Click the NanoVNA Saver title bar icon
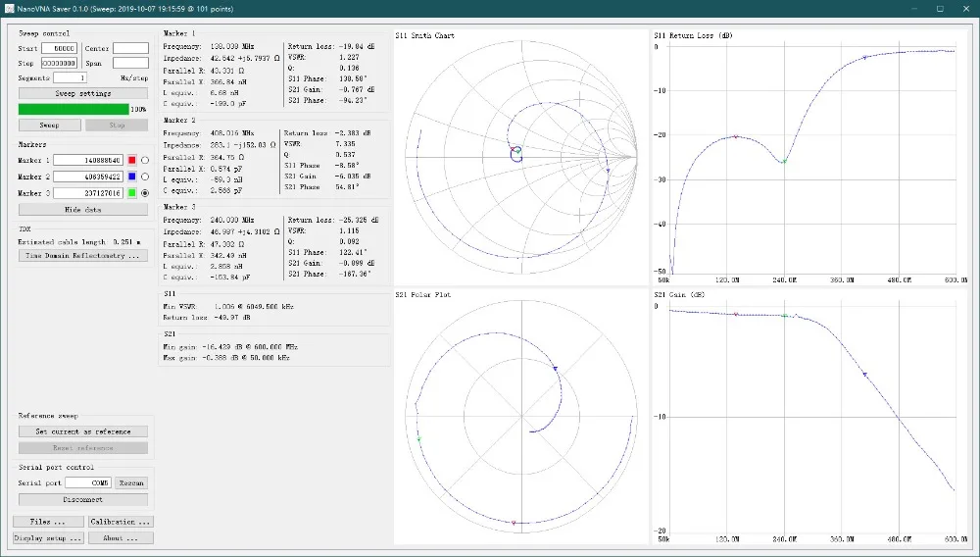Viewport: 980px width, 557px height. (x=8, y=8)
